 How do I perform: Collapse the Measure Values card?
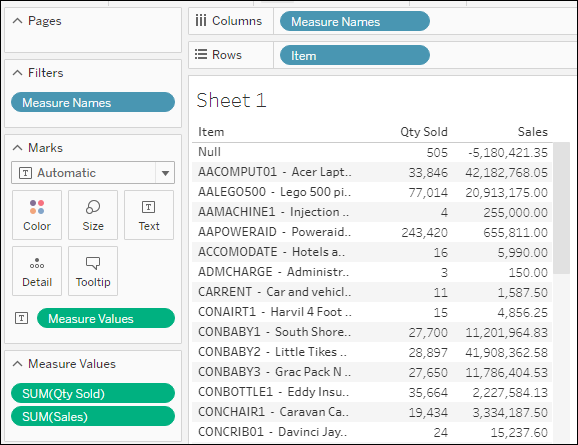[x=17, y=364]
